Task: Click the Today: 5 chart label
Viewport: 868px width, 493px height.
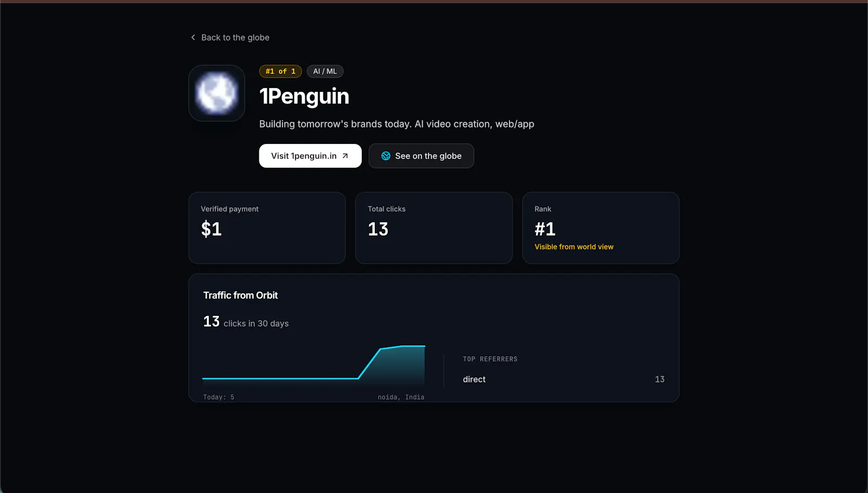Action: point(219,397)
